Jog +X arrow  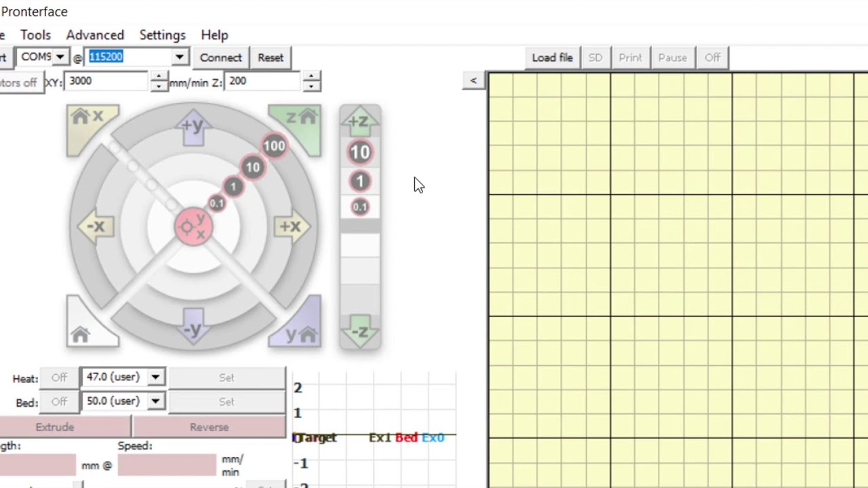click(x=292, y=227)
